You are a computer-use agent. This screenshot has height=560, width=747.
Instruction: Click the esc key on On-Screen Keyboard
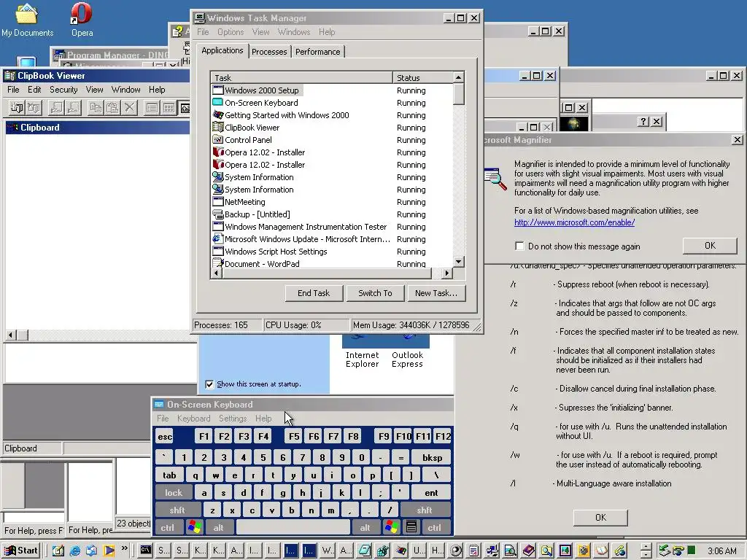pyautogui.click(x=165, y=437)
